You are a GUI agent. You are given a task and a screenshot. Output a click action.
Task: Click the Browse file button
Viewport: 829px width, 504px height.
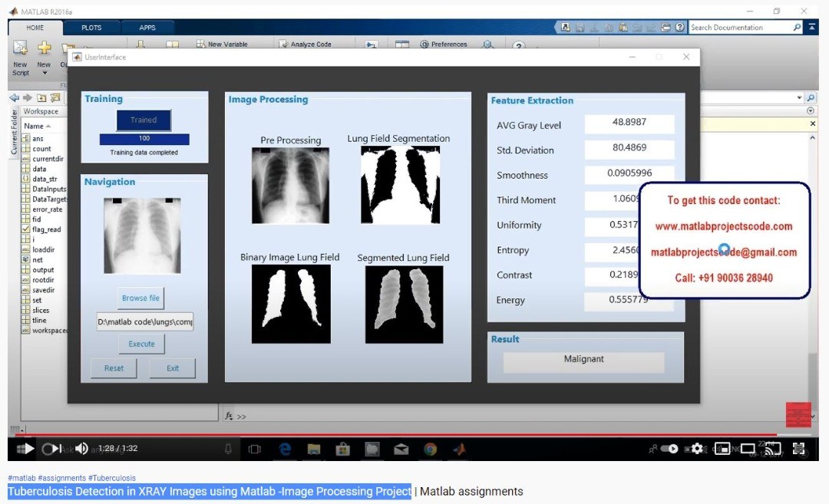140,298
